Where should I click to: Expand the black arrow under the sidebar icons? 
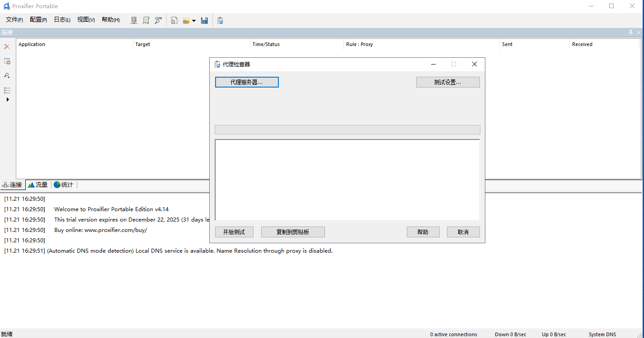point(8,99)
